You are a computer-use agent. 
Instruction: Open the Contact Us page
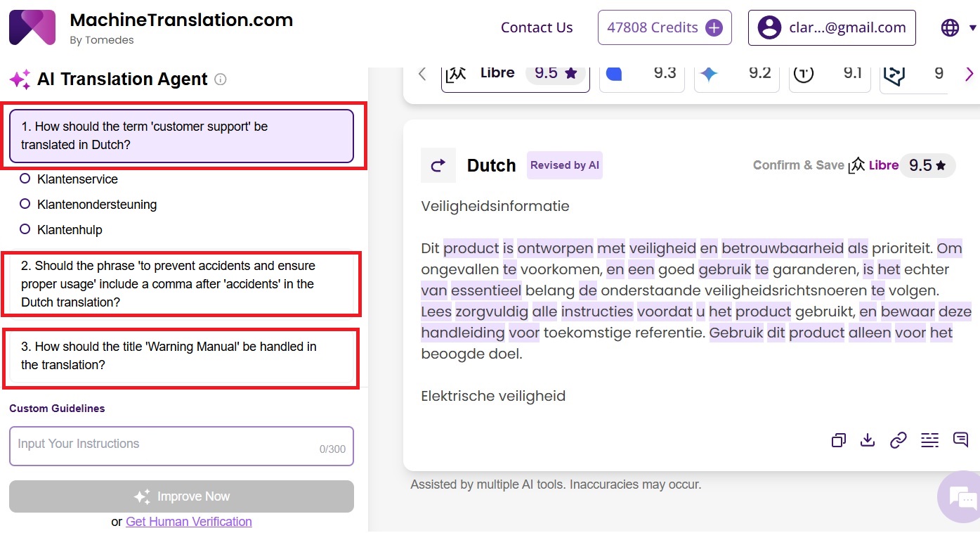[x=537, y=27]
